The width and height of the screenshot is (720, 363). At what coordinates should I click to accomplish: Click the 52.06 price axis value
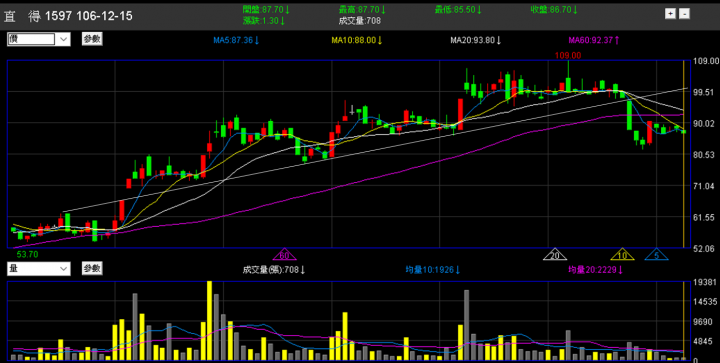704,249
